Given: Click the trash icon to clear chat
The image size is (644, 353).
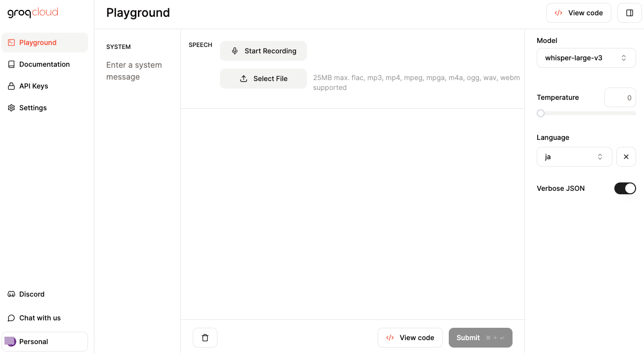Looking at the screenshot, I should (205, 338).
